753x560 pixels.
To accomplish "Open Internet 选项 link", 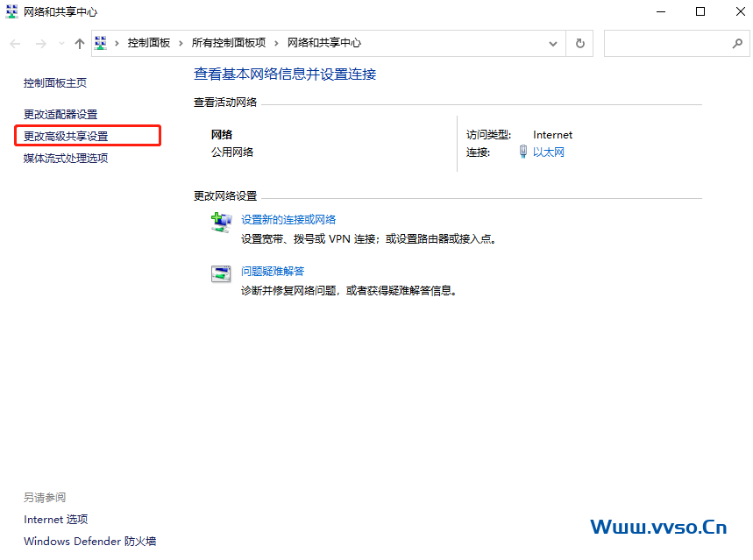I will (x=56, y=519).
